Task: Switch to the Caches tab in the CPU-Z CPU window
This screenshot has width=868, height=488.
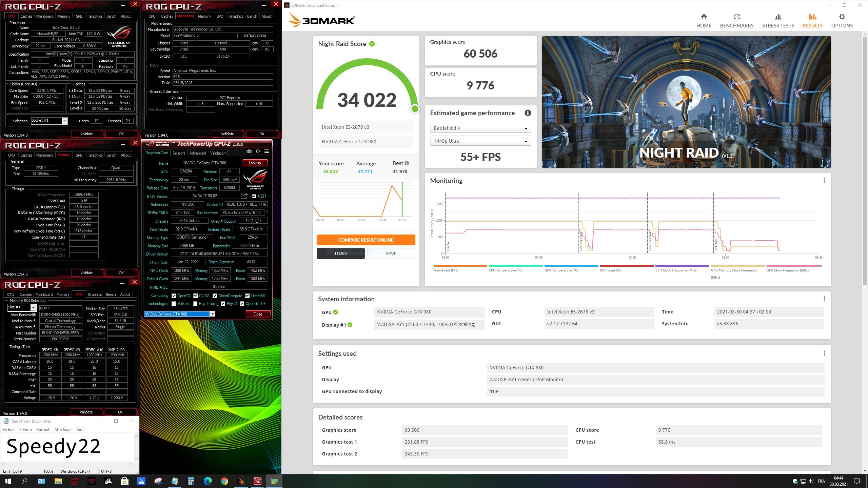Action: click(x=26, y=16)
